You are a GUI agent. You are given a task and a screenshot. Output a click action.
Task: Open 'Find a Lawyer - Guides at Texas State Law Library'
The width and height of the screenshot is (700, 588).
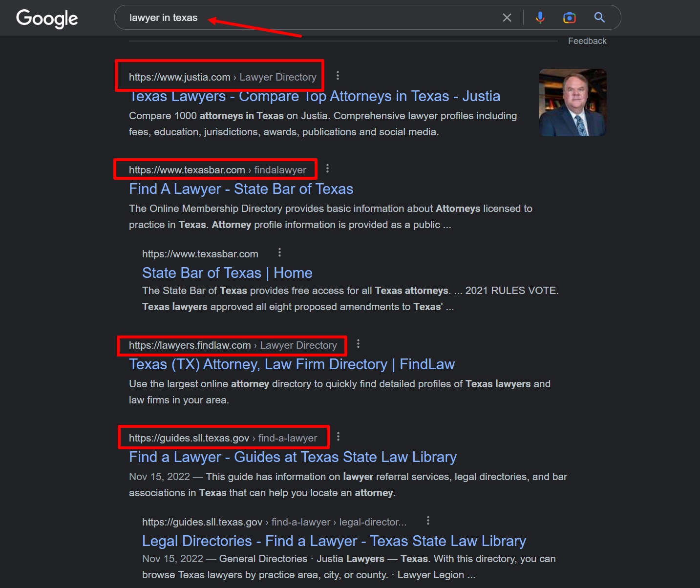pyautogui.click(x=293, y=457)
